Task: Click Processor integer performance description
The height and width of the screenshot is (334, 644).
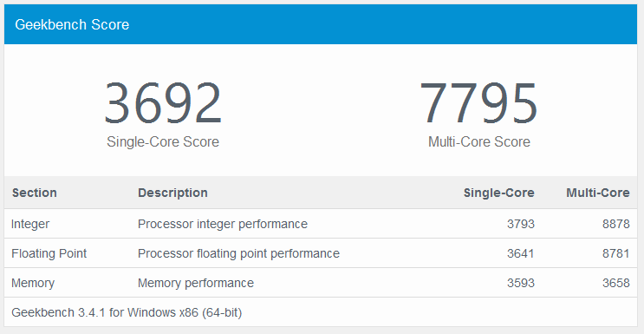Action: point(223,224)
